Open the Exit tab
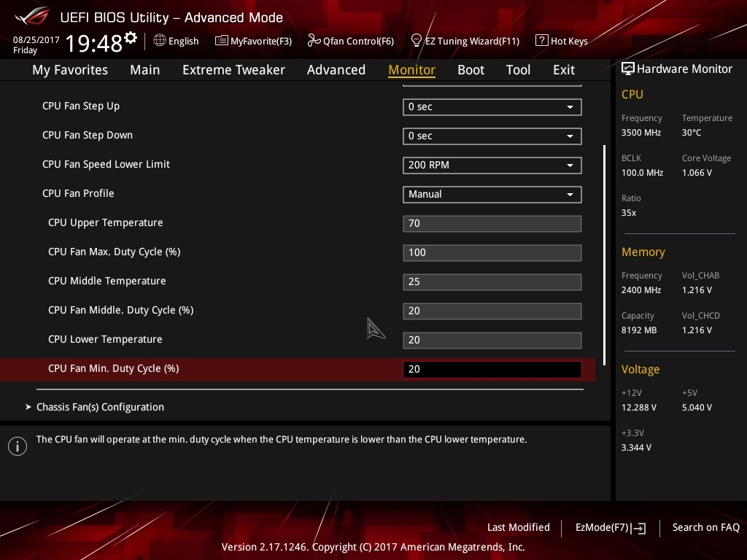Viewport: 747px width, 560px height. coord(564,70)
